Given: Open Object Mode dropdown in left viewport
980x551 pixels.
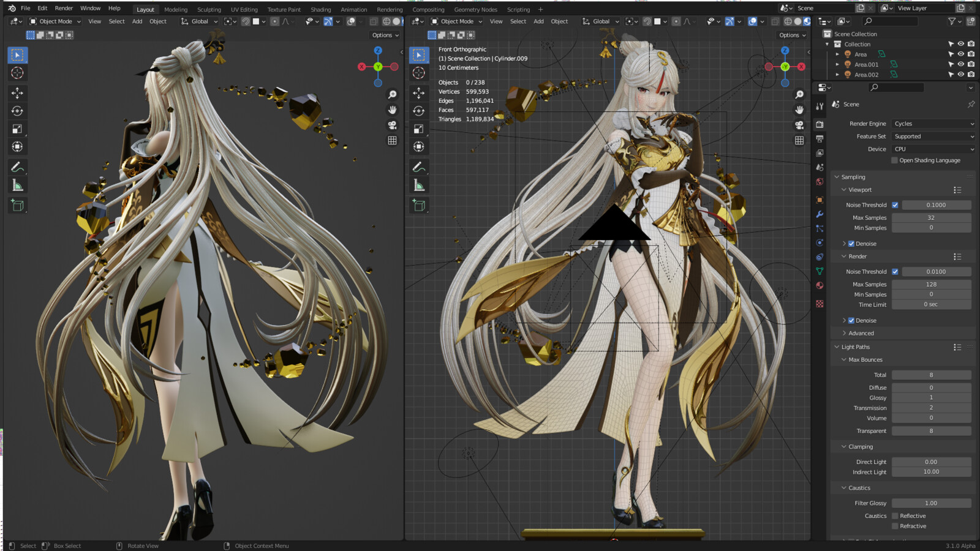Looking at the screenshot, I should [55, 21].
